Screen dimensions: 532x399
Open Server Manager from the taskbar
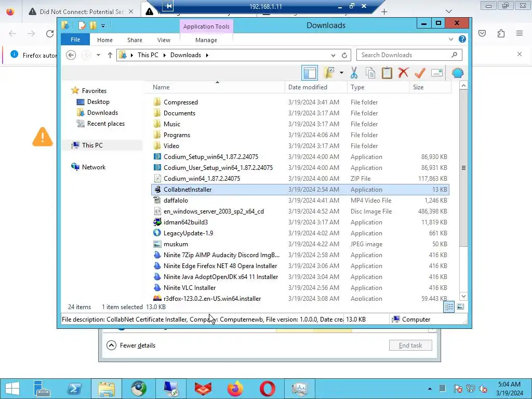coord(42,389)
